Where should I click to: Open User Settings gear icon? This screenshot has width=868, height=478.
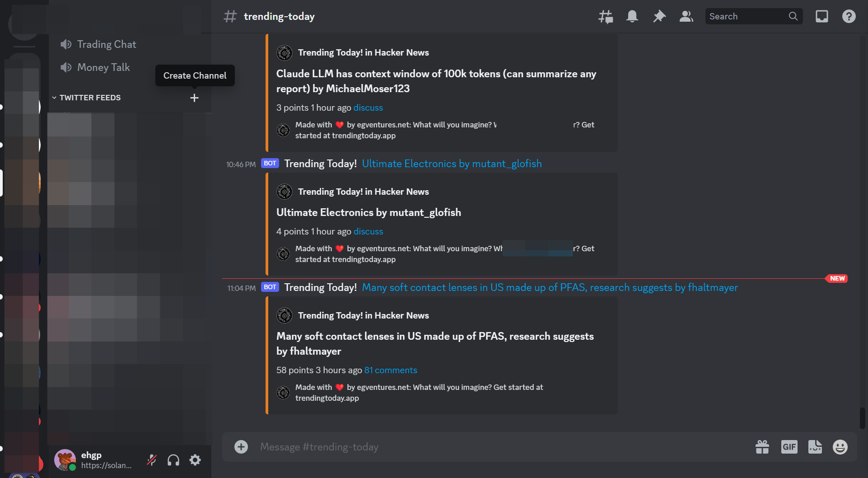pos(195,460)
